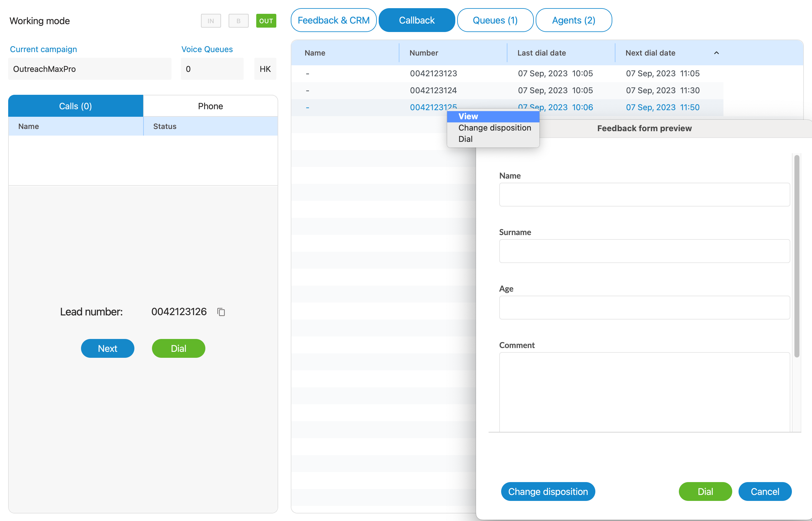Click the Dial icon in context menu
Viewport: 812px width, 521px height.
pos(465,139)
